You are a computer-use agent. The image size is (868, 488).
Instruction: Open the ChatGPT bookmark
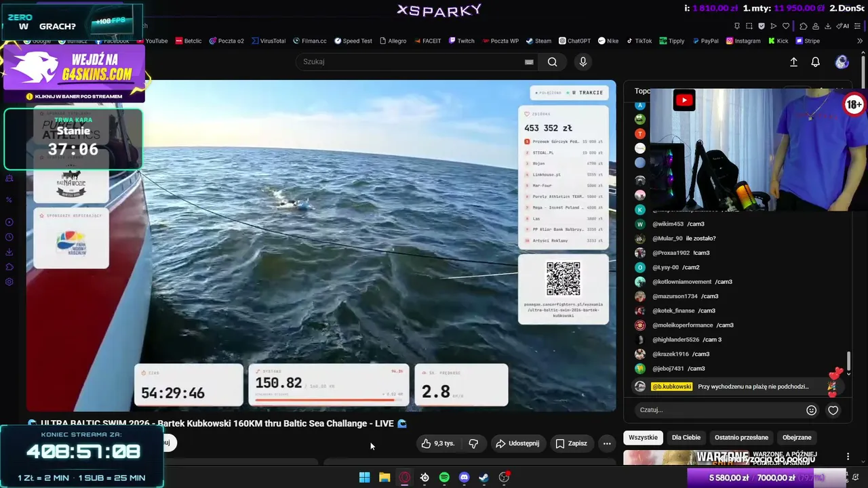click(574, 41)
